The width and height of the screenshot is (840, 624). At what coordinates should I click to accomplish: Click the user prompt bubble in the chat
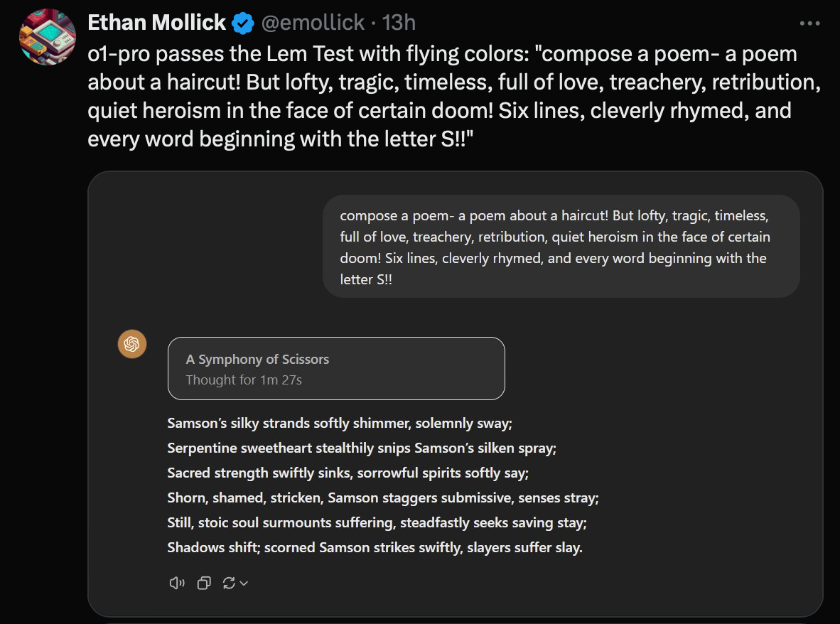pyautogui.click(x=561, y=247)
